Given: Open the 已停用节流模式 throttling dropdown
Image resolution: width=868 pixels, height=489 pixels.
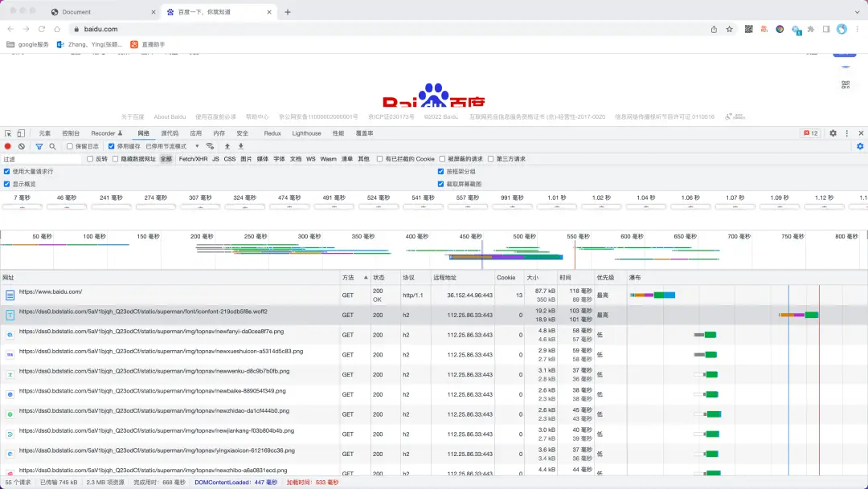Looking at the screenshot, I should [172, 147].
